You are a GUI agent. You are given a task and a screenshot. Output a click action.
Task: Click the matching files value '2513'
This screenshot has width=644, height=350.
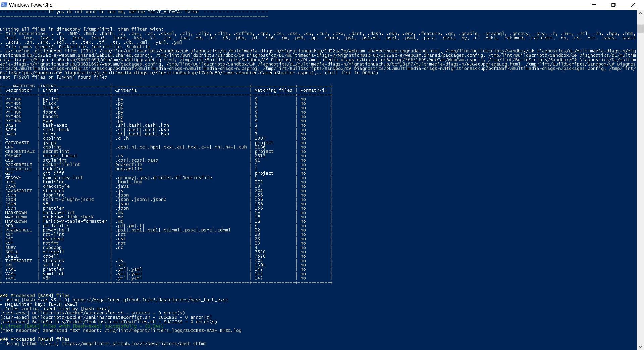tap(260, 156)
